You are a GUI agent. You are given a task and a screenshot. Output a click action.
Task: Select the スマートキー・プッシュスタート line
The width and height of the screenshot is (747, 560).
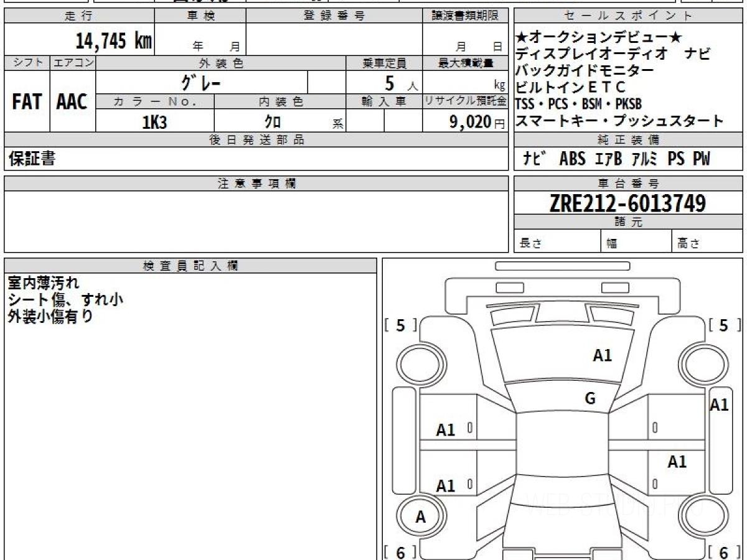[x=619, y=121]
